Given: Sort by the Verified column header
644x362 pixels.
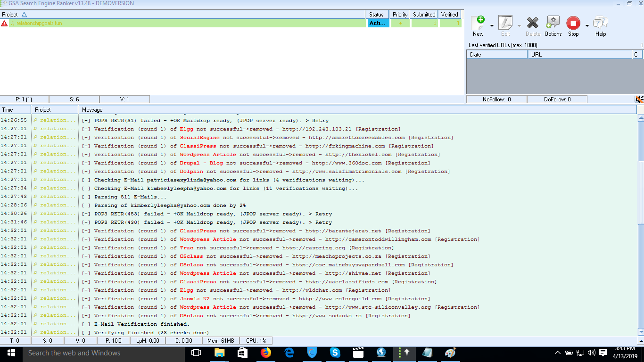Looking at the screenshot, I should [450, 15].
